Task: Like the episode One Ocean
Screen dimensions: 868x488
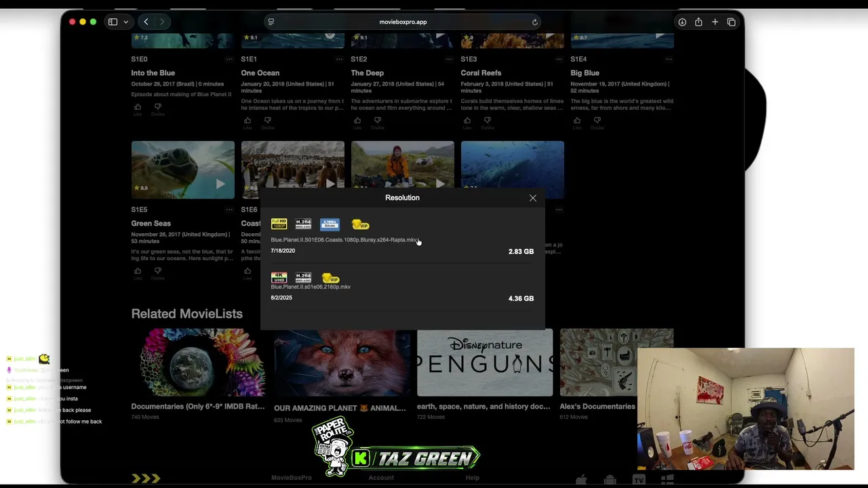Action: click(248, 122)
